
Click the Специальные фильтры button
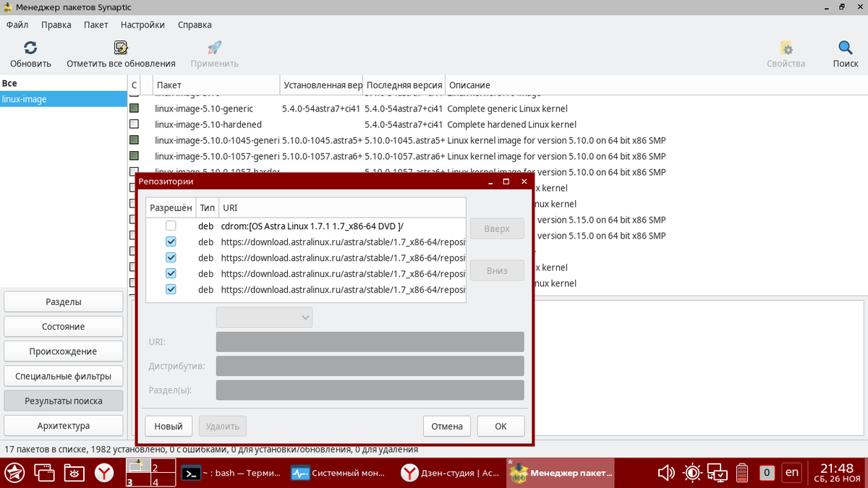point(64,376)
